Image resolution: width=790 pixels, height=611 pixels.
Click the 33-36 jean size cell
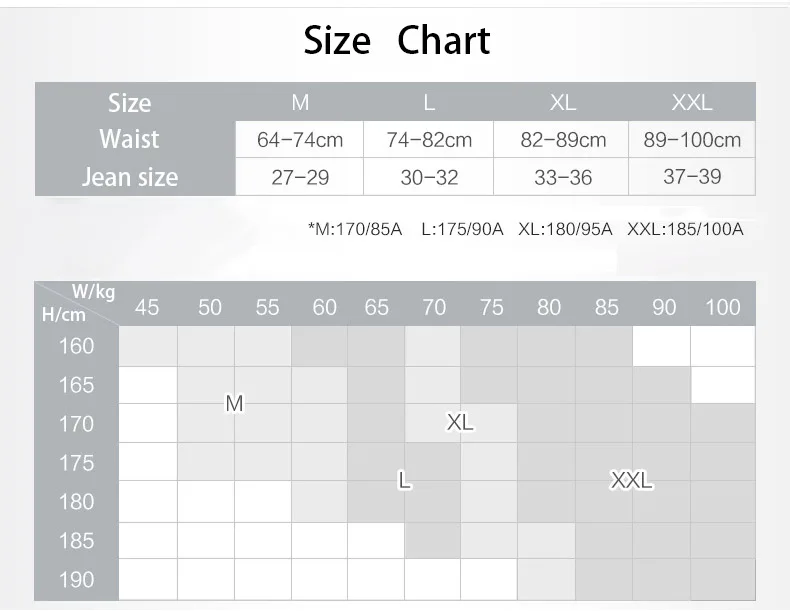(561, 177)
